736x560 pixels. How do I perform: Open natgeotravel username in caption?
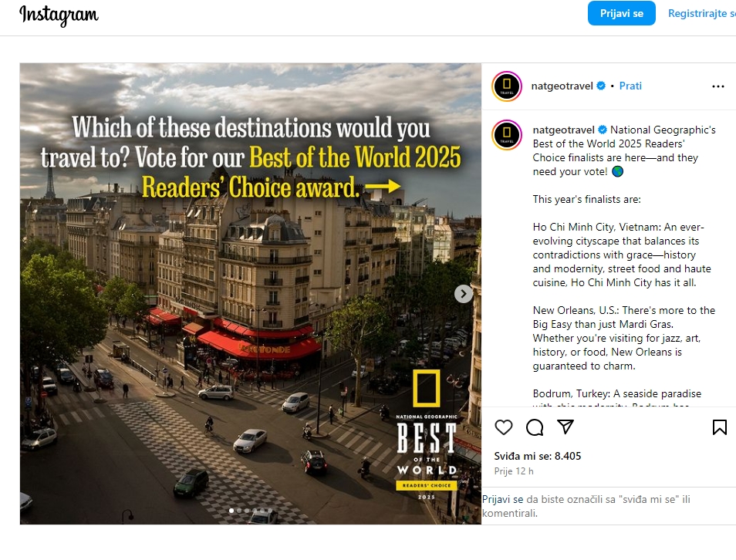[563, 130]
